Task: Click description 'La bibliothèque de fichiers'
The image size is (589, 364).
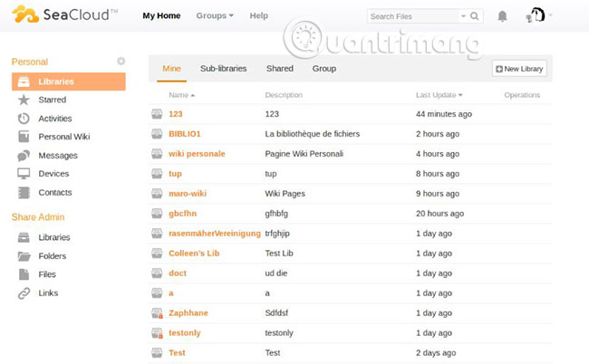Action: coord(312,134)
